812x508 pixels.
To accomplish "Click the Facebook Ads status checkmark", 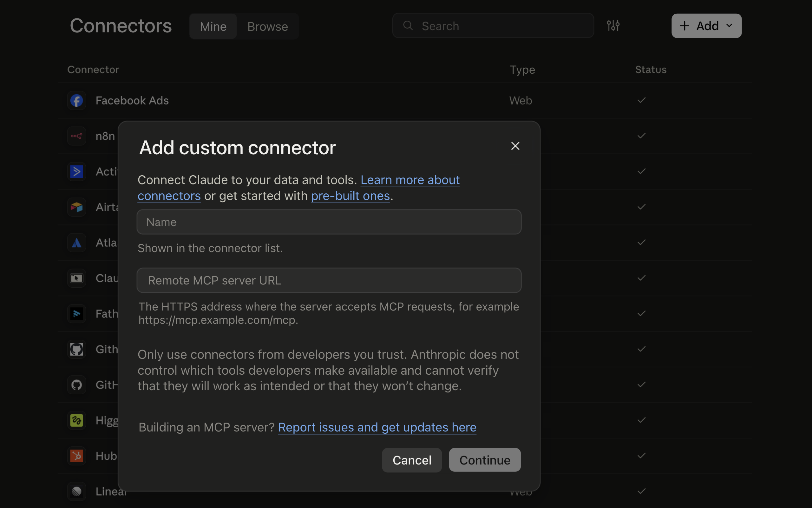I will [x=641, y=100].
